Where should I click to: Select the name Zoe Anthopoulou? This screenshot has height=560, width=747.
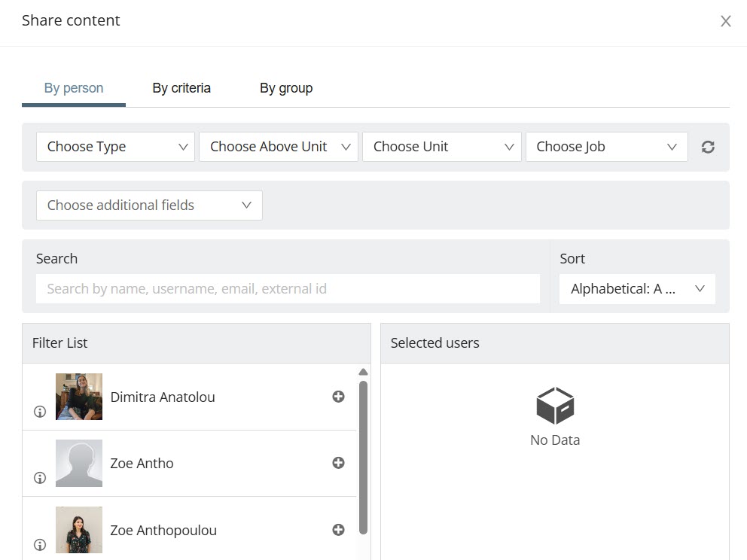coord(163,531)
